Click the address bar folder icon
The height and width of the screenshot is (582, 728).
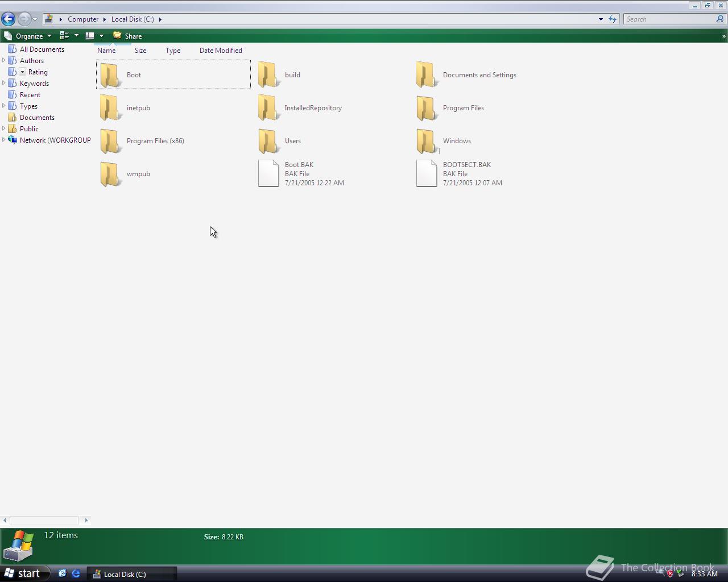(x=49, y=19)
